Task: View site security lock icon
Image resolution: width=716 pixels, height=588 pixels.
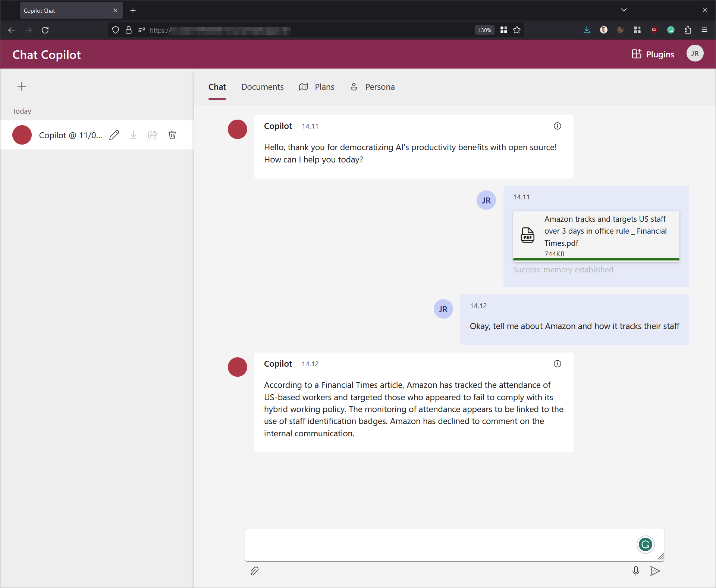Action: tap(129, 30)
